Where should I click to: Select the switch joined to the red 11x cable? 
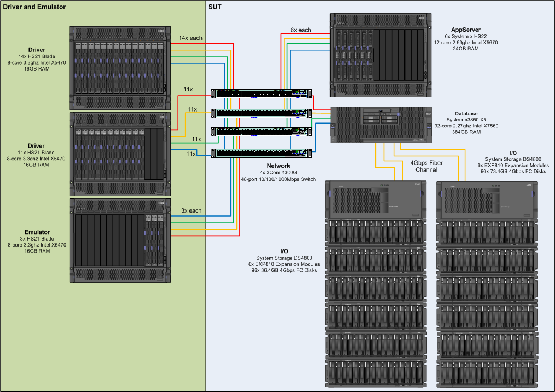click(x=261, y=93)
